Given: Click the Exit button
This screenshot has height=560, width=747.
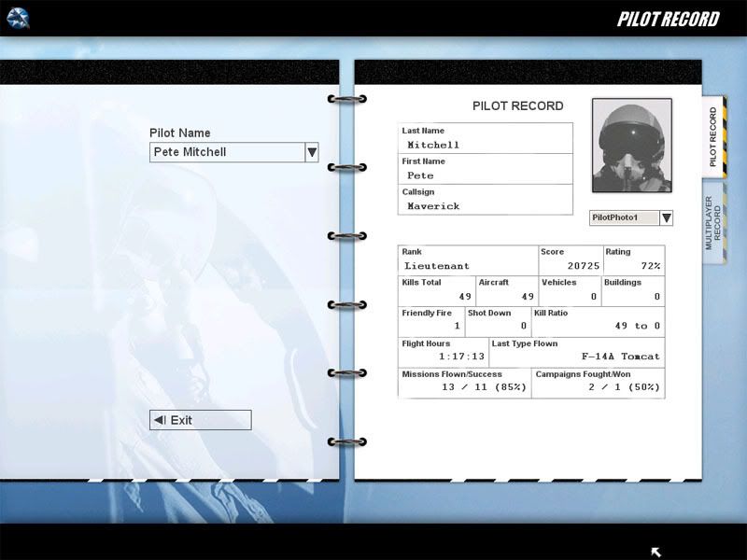Looking at the screenshot, I should coord(201,420).
